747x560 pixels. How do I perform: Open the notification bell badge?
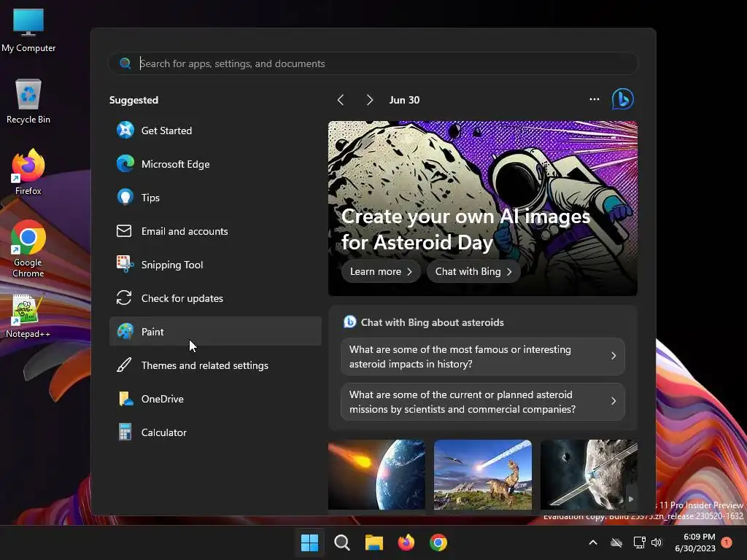pos(727,542)
